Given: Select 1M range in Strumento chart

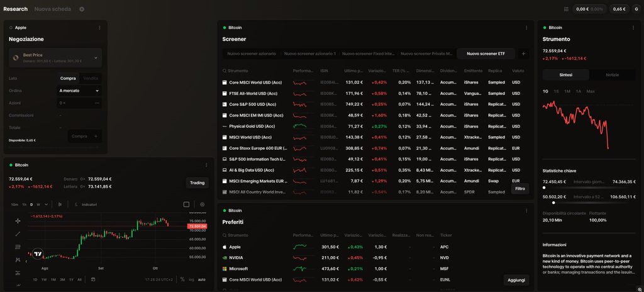Looking at the screenshot, I should click(x=567, y=91).
